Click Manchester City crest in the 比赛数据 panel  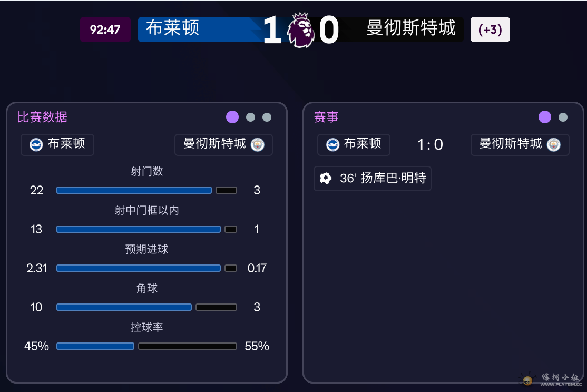[x=257, y=144]
